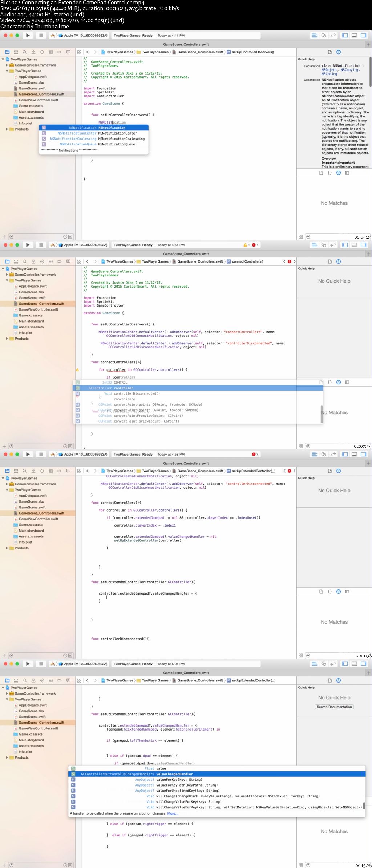Expand Products group in 4:58 PM frame

pos(7,548)
